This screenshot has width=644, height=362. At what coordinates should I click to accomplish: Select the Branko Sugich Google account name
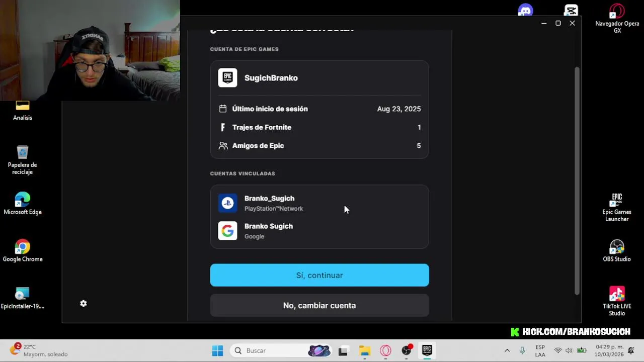point(269,226)
